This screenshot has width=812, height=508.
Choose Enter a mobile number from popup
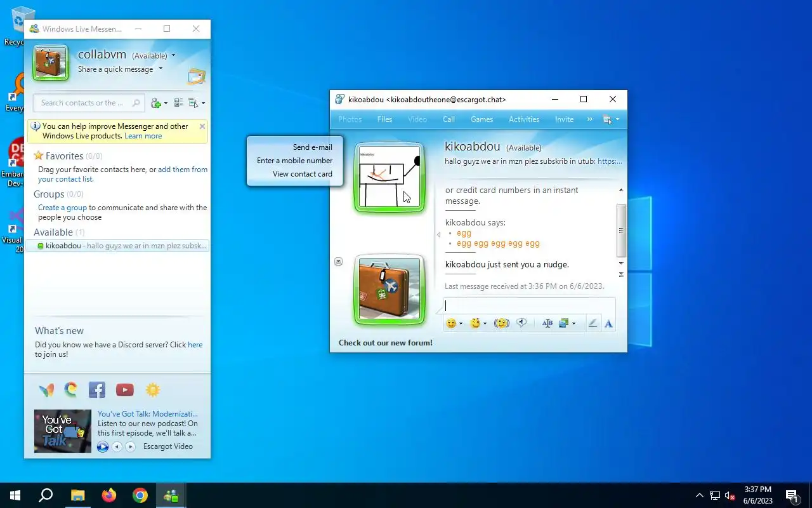(x=295, y=161)
